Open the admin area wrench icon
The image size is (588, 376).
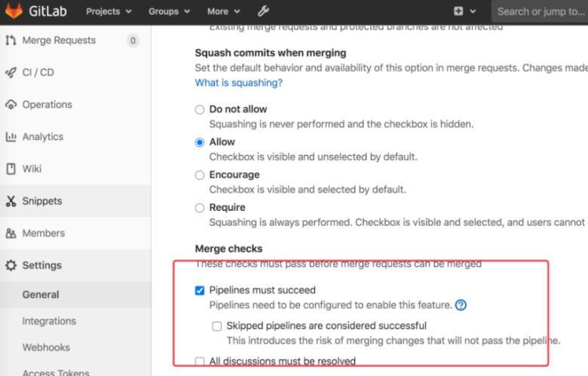pos(263,11)
